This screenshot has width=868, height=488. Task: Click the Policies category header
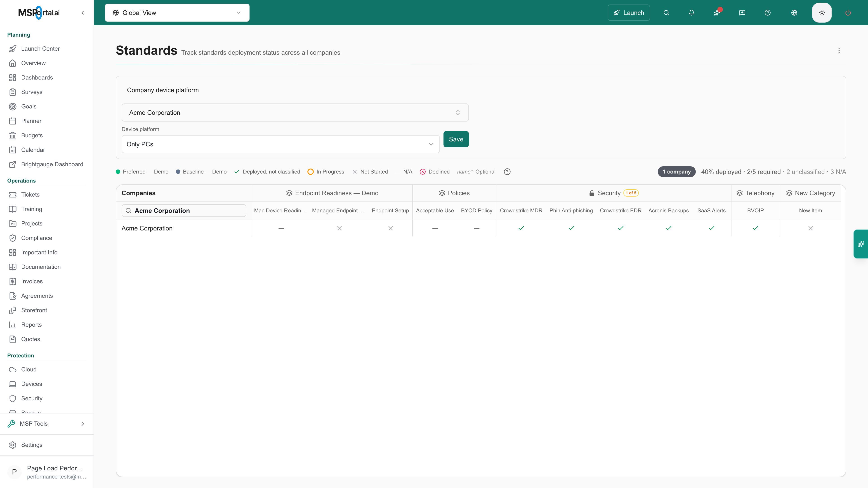click(454, 193)
